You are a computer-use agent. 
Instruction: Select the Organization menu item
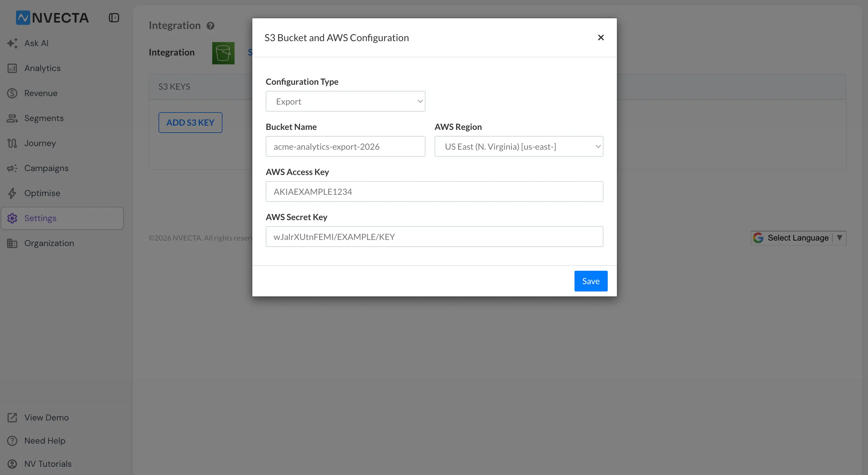click(49, 243)
